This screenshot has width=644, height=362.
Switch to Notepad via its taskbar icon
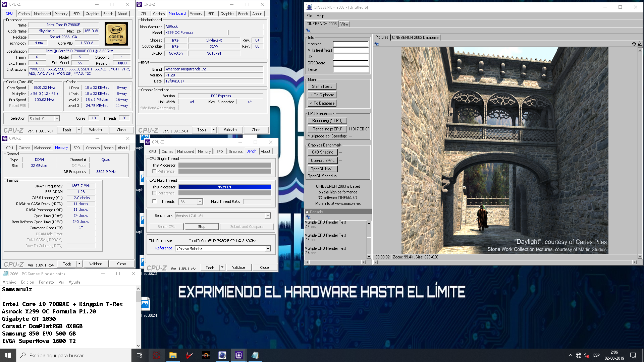click(x=255, y=355)
